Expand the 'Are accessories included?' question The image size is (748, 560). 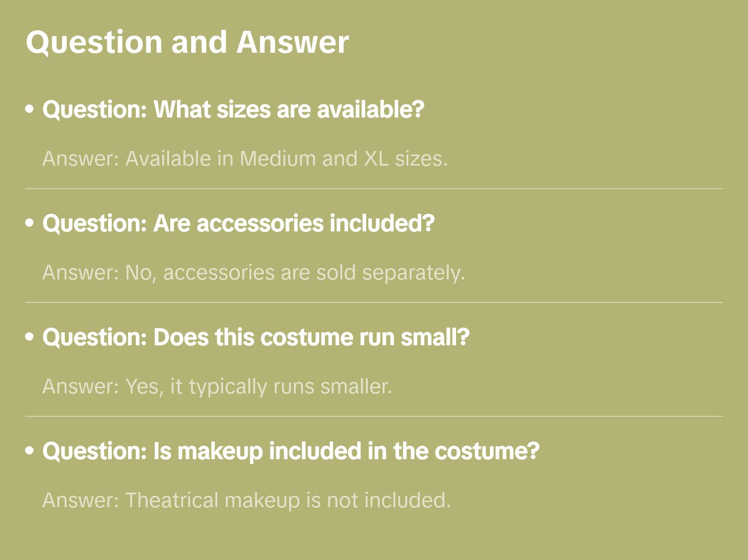click(238, 224)
